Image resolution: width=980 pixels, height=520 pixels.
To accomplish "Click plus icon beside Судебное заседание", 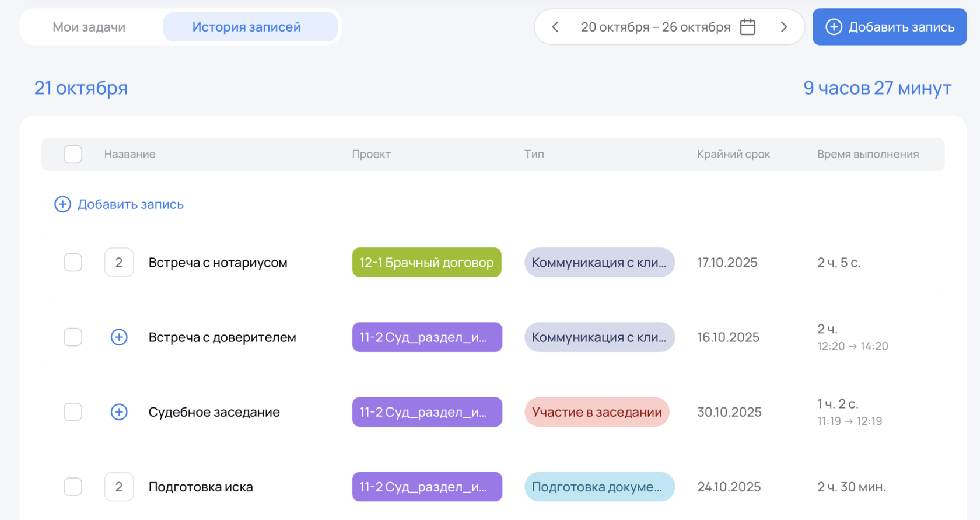I will pyautogui.click(x=119, y=412).
